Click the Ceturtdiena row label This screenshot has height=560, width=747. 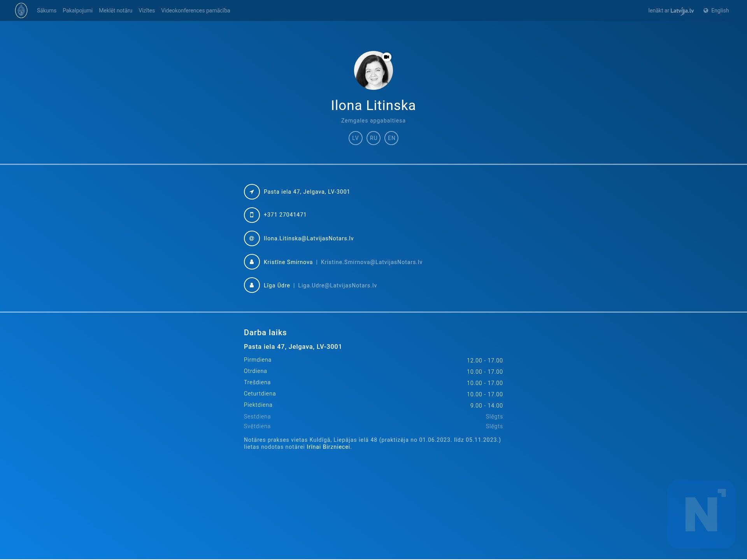[x=260, y=394]
